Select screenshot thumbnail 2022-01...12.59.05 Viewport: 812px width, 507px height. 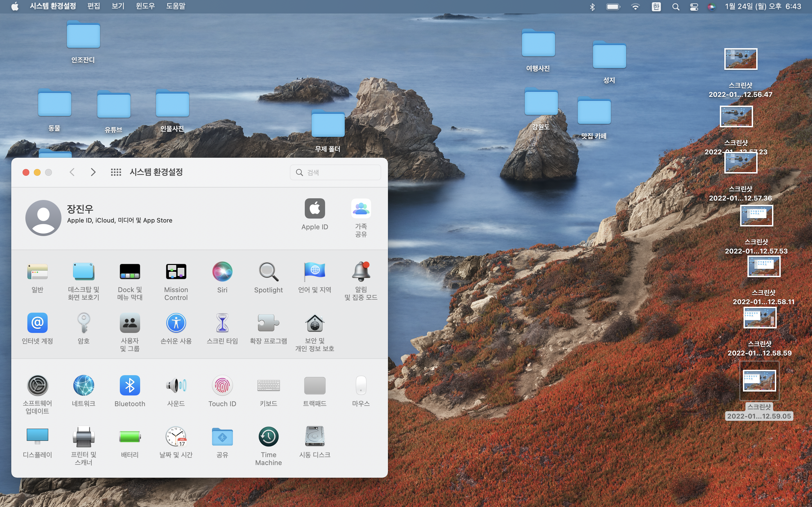pyautogui.click(x=759, y=381)
